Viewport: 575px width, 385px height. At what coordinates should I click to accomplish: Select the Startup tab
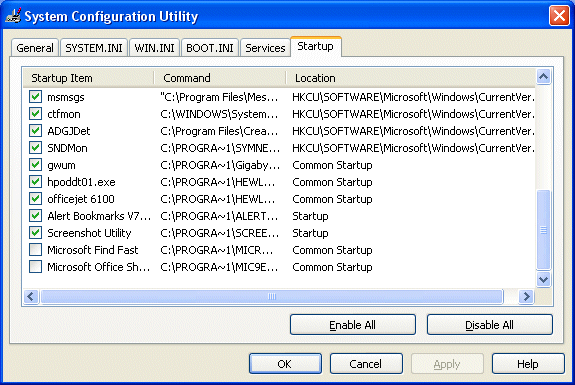point(316,47)
